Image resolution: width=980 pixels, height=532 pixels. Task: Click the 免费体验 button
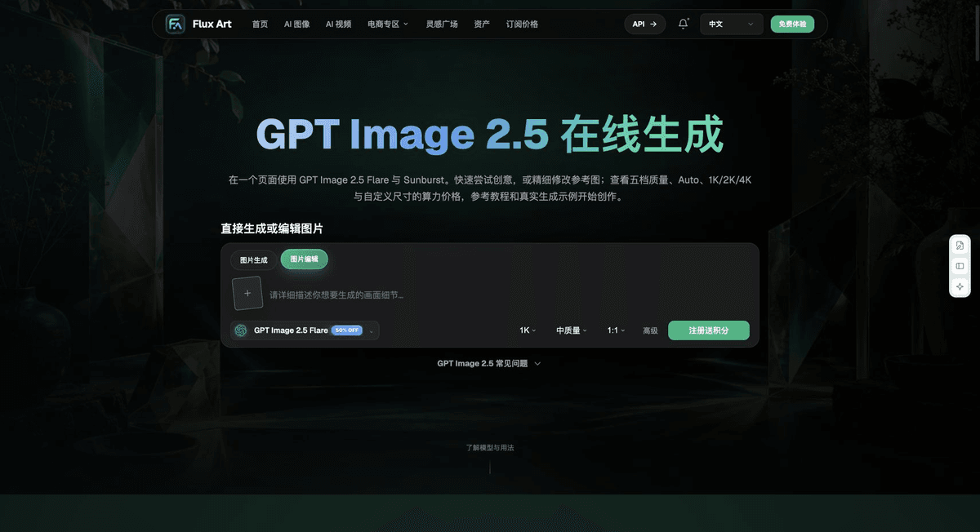792,24
